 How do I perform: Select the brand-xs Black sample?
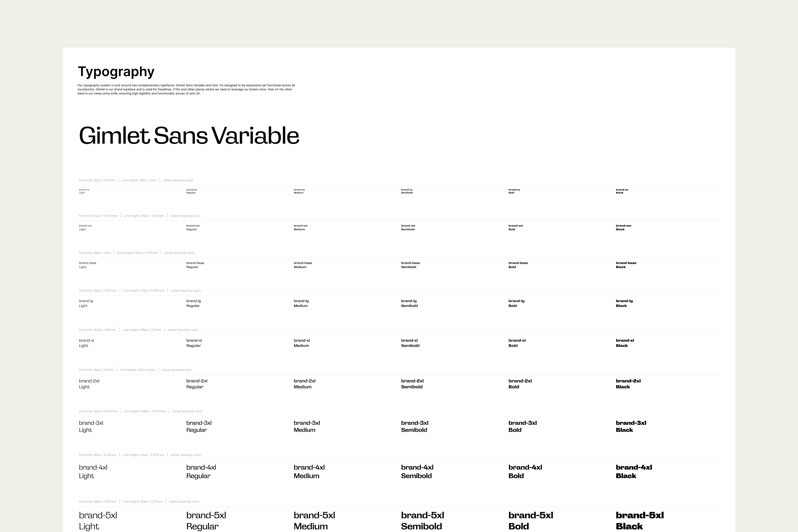pos(622,191)
